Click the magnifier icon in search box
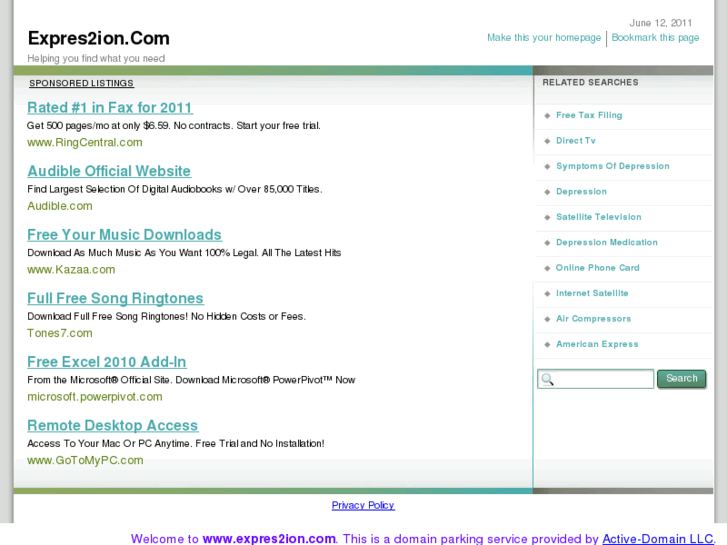Viewport: 727px width, 545px height. click(x=548, y=379)
